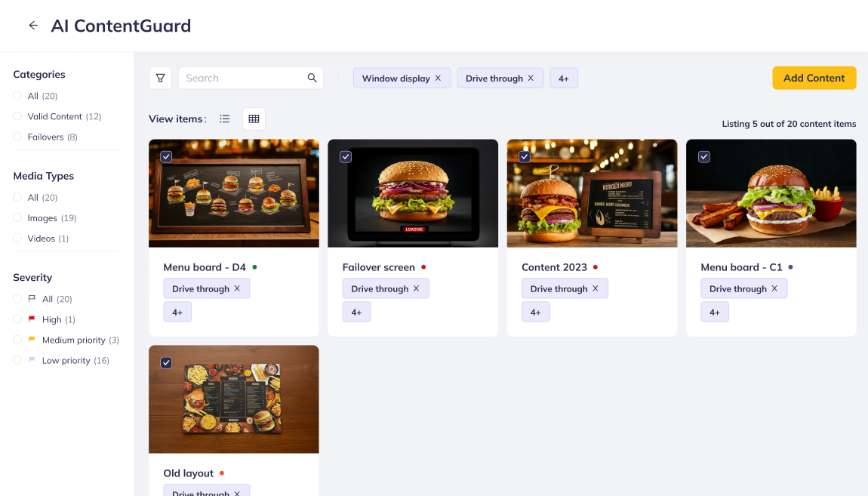The width and height of the screenshot is (868, 496).
Task: Uncheck the Menu board - C1 card checkbox
Action: click(703, 157)
